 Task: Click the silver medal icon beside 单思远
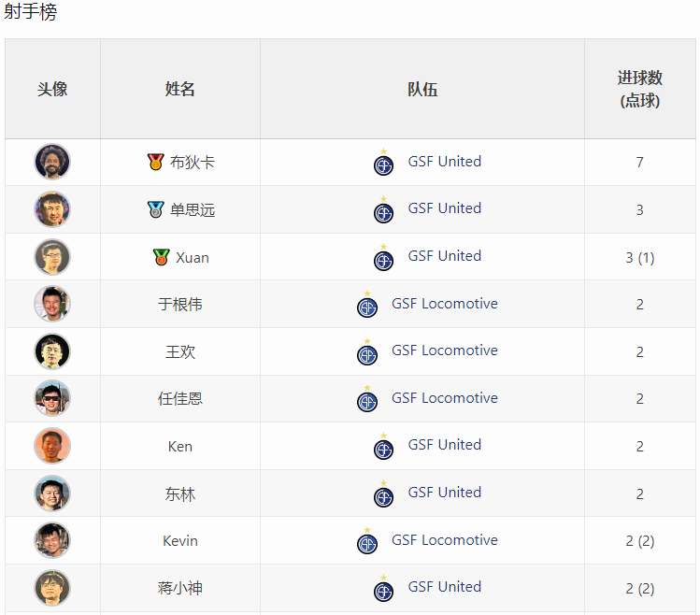pyautogui.click(x=155, y=209)
